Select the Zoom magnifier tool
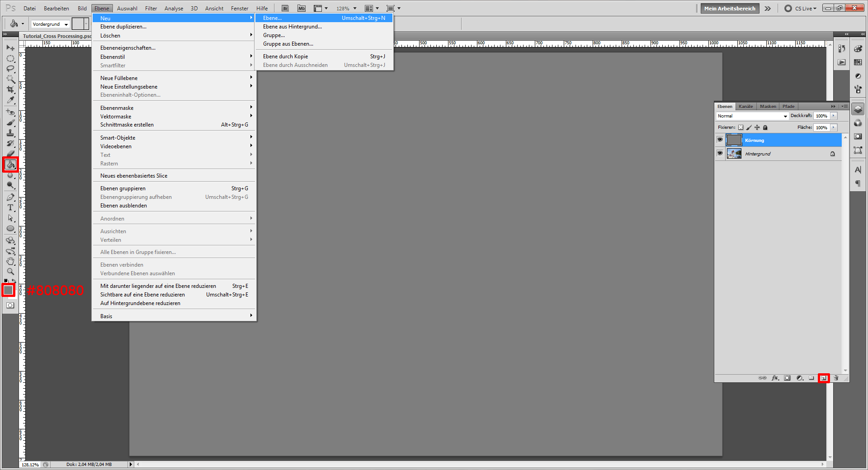The height and width of the screenshot is (470, 868). click(x=10, y=272)
